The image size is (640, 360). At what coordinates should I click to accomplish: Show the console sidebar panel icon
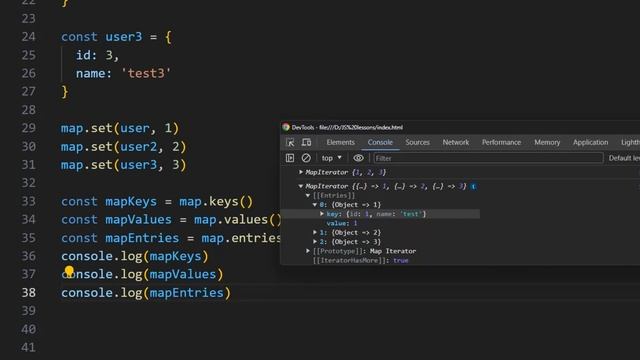click(x=290, y=158)
